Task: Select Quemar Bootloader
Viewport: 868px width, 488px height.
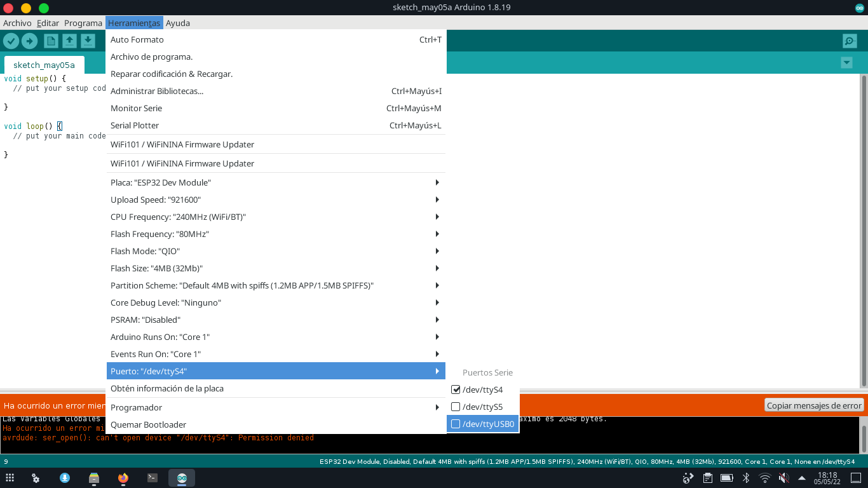Action: coord(276,424)
